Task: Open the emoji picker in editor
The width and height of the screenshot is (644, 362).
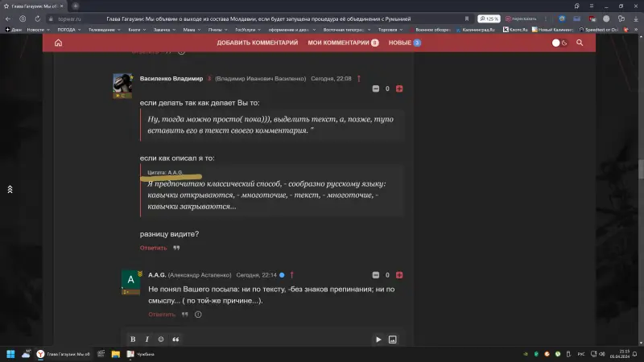Action: coord(160,339)
